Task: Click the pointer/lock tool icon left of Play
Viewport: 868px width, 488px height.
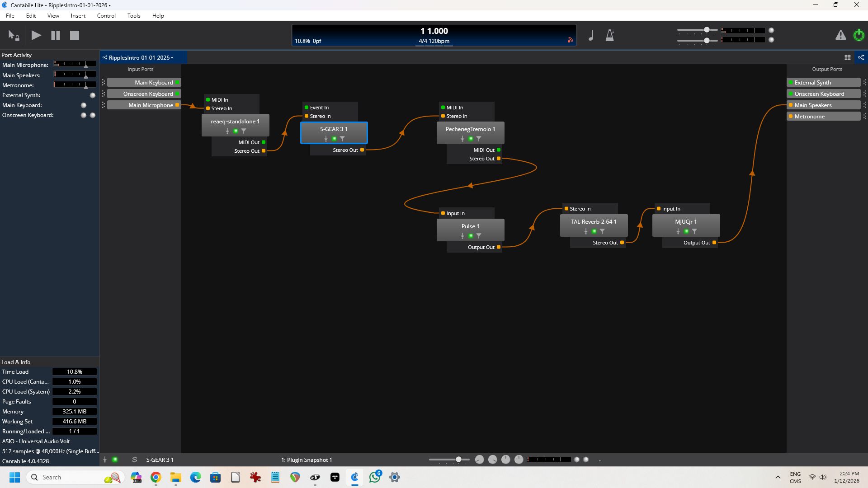Action: coord(14,35)
